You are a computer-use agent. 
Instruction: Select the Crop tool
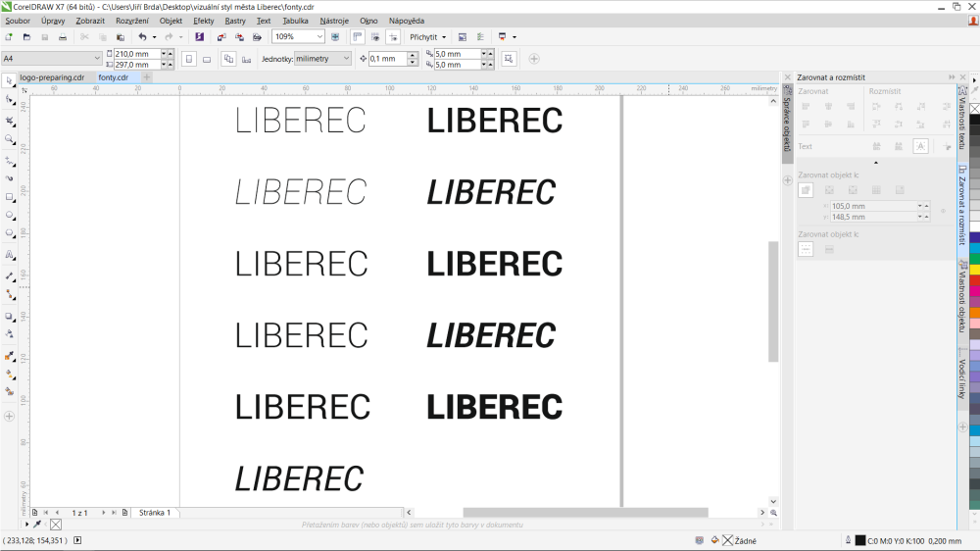tap(10, 121)
